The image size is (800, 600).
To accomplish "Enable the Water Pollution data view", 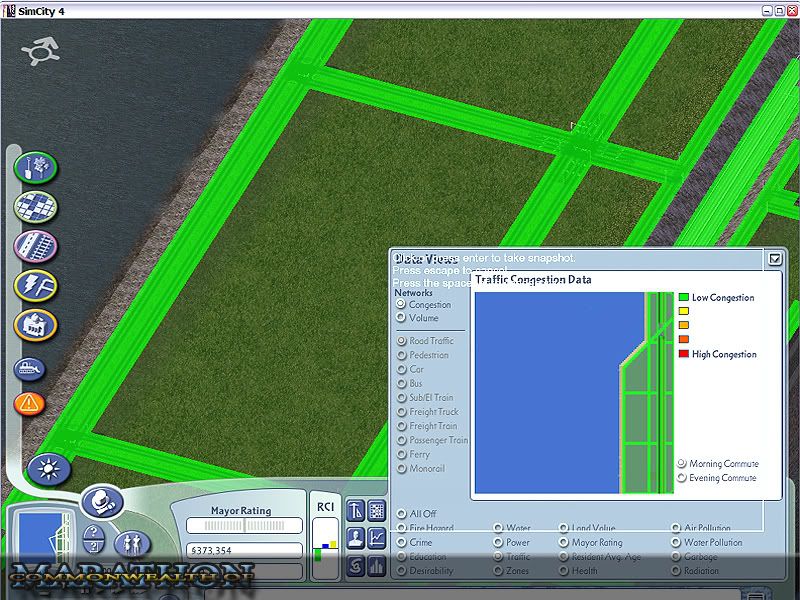I will click(x=676, y=543).
